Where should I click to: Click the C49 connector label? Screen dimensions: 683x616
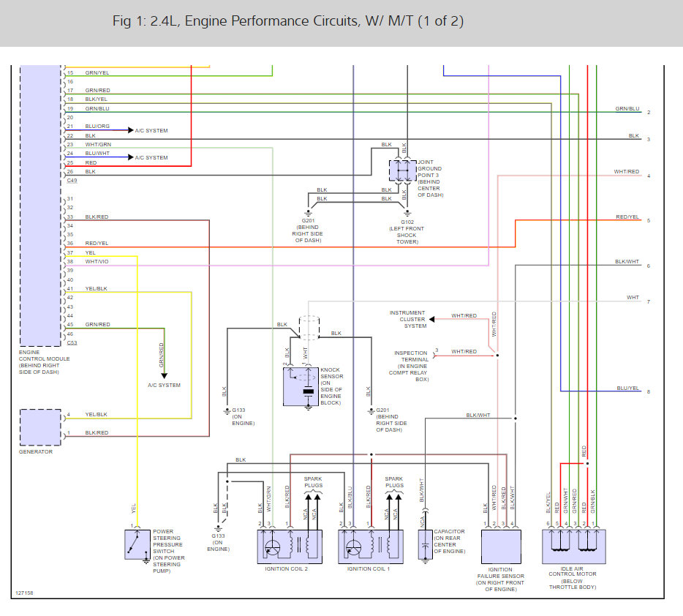point(72,181)
